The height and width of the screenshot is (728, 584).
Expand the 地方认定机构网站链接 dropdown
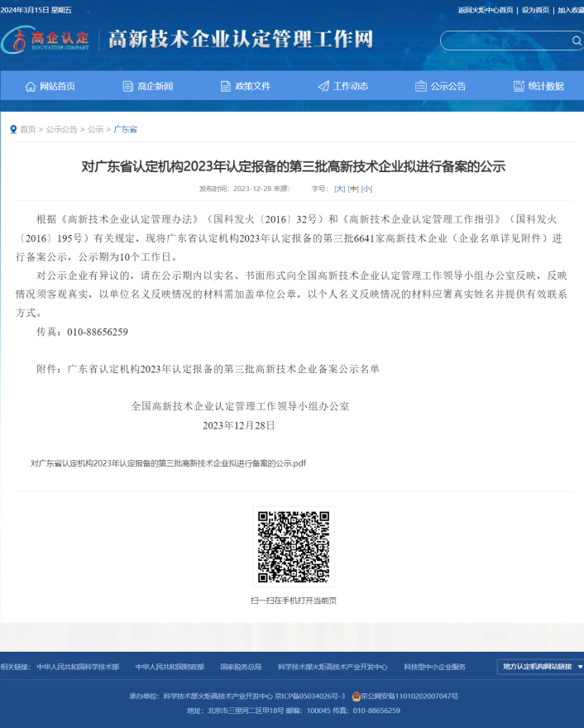click(x=541, y=666)
